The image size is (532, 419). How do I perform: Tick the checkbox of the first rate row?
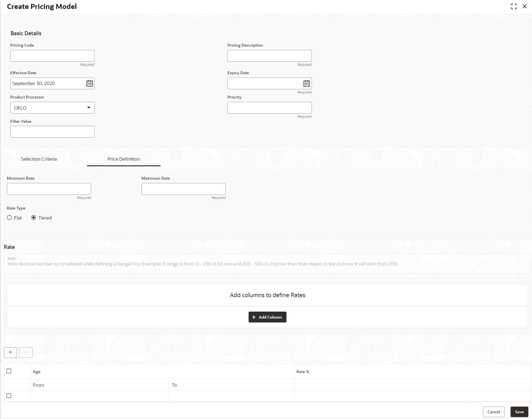9,396
